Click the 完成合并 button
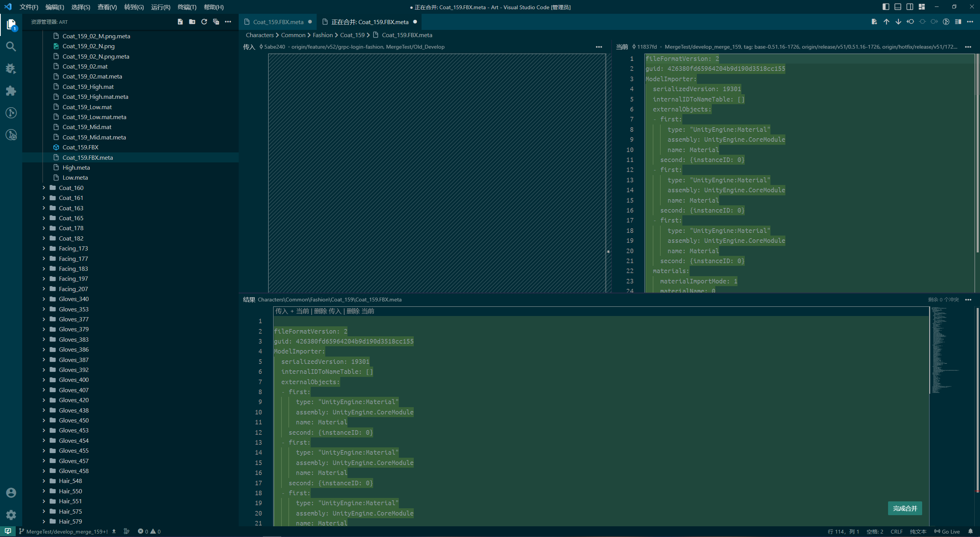Image resolution: width=980 pixels, height=537 pixels. click(x=905, y=508)
